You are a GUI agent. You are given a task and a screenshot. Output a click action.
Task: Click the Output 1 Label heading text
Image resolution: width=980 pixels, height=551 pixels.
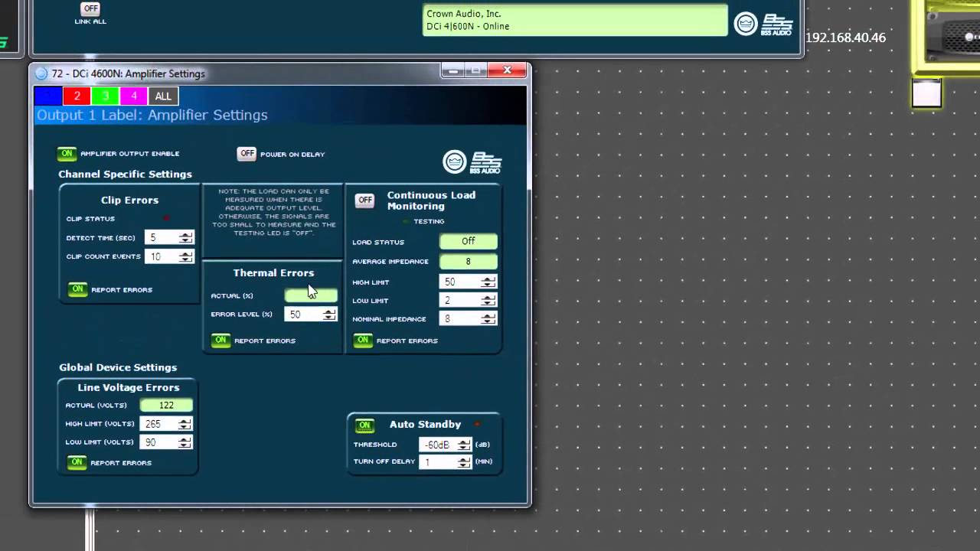152,115
